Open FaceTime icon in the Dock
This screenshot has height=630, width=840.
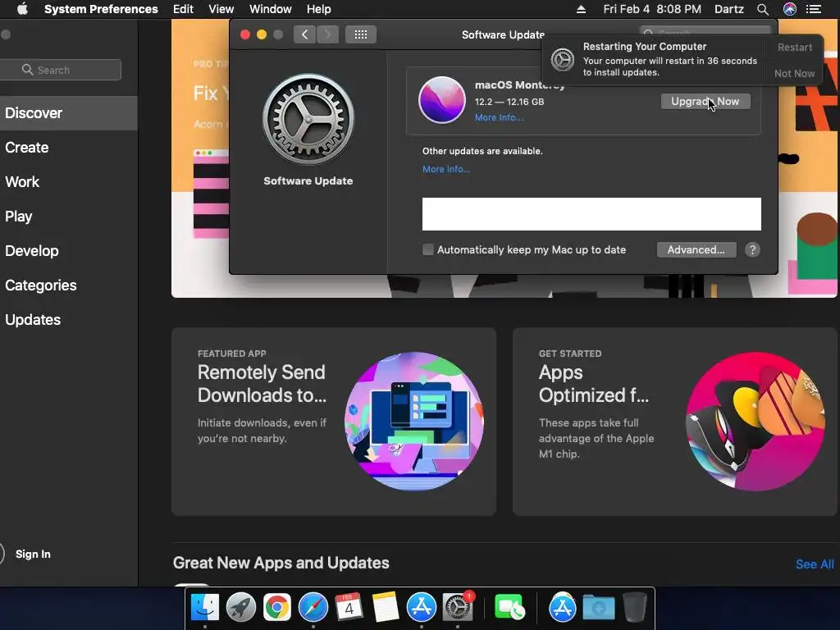(x=509, y=608)
